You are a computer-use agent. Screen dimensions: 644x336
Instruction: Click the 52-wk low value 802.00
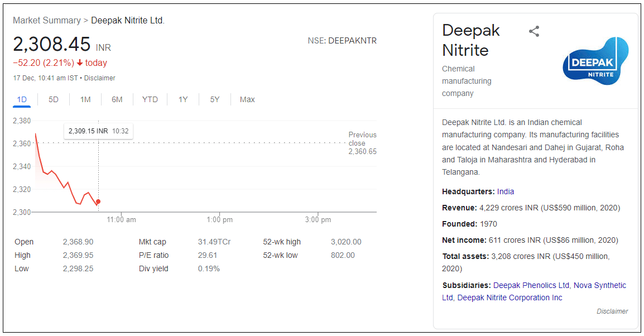(343, 255)
